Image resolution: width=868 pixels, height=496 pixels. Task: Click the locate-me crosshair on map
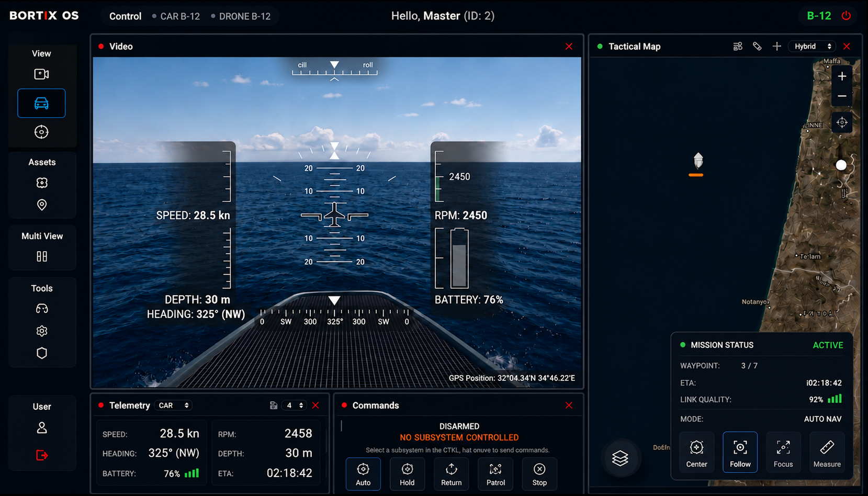842,122
